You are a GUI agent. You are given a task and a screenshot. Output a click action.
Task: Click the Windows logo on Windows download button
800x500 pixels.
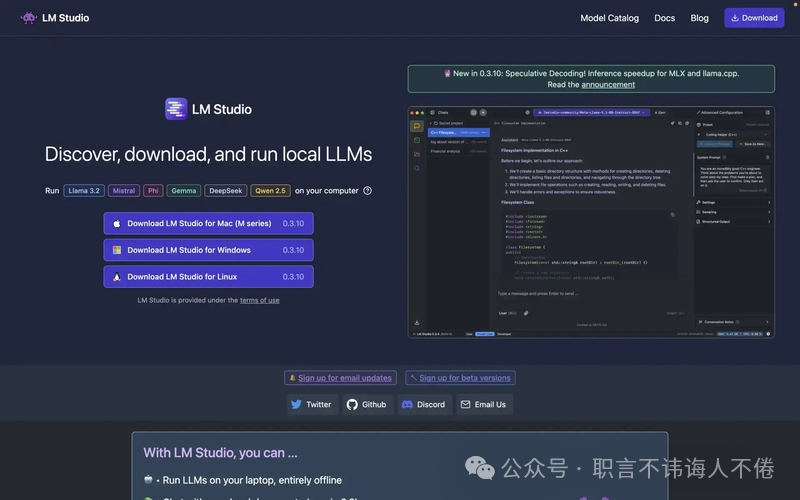117,250
